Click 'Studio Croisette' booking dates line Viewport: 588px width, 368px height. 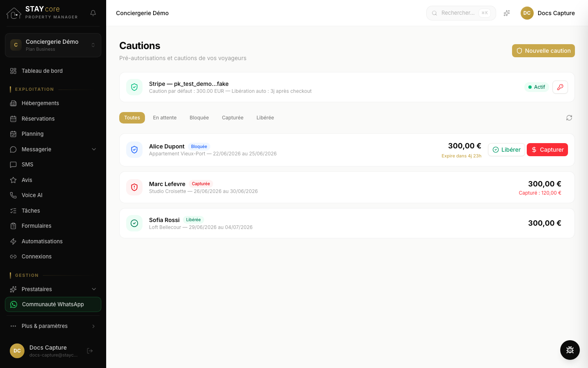[x=203, y=191]
